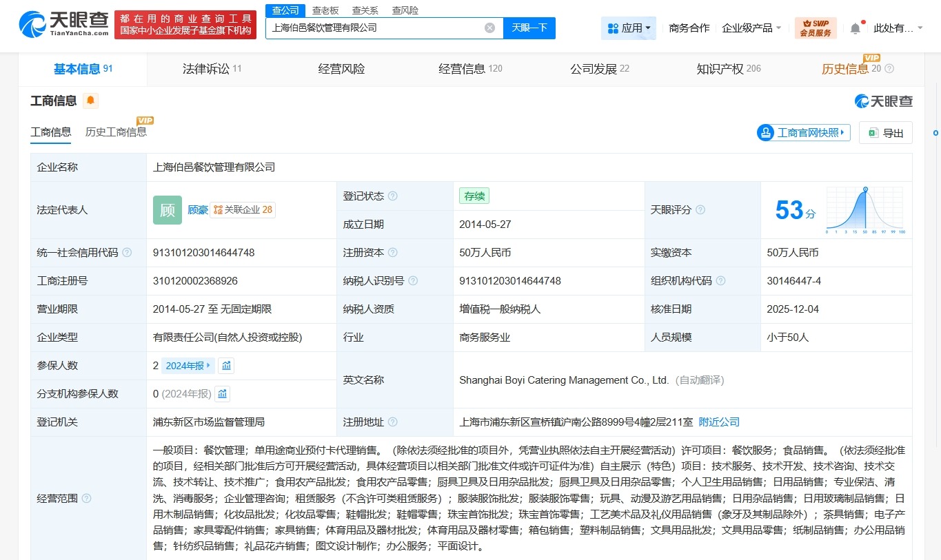Click the help icon beside 统一社会信用代码
The width and height of the screenshot is (941, 560).
click(126, 252)
